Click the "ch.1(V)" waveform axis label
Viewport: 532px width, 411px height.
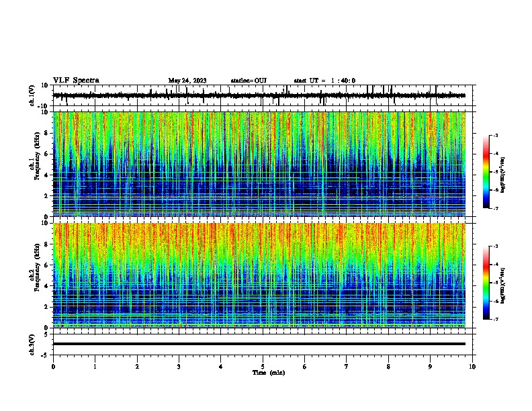click(32, 95)
